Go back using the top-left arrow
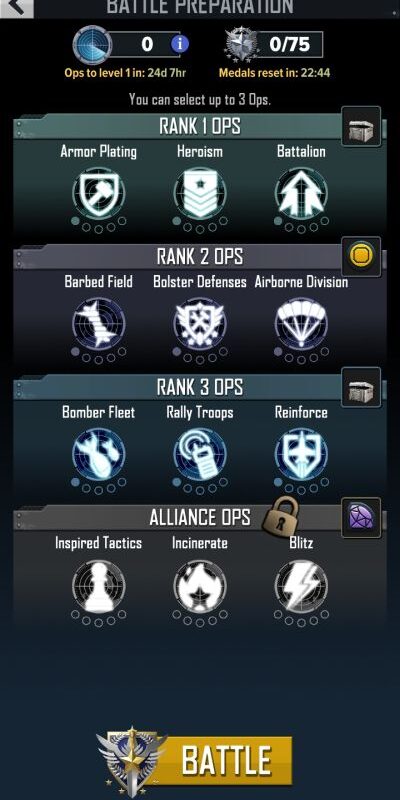The height and width of the screenshot is (800, 400). (x=16, y=7)
